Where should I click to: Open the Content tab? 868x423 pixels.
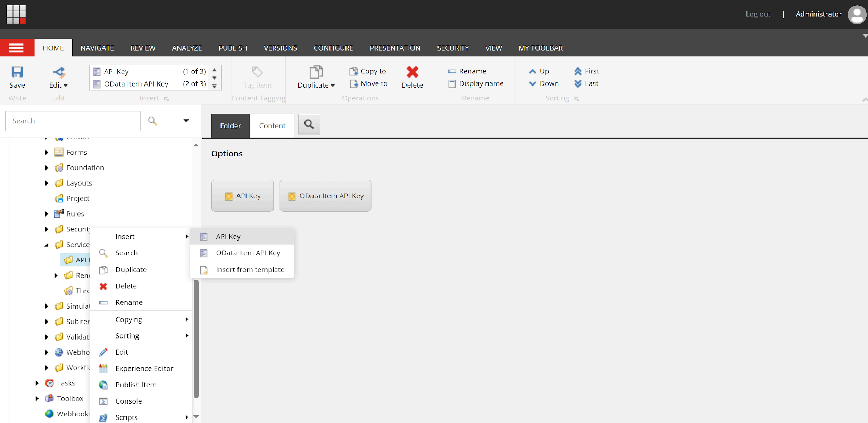point(272,126)
